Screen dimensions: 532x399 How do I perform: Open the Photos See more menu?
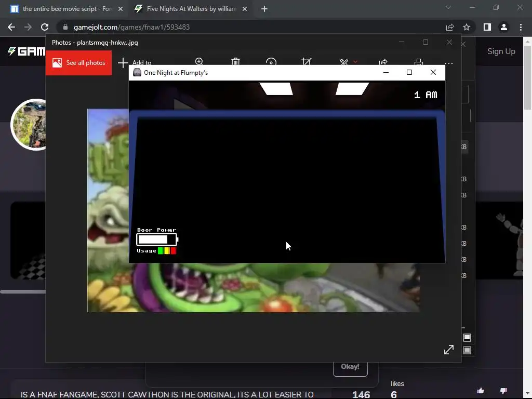click(x=449, y=63)
